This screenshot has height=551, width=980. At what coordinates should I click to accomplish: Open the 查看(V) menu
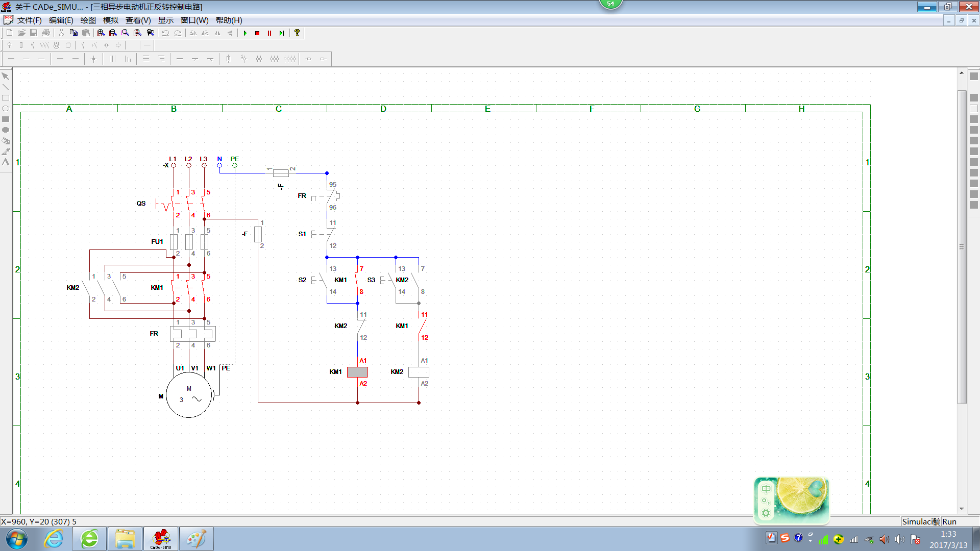pyautogui.click(x=138, y=20)
